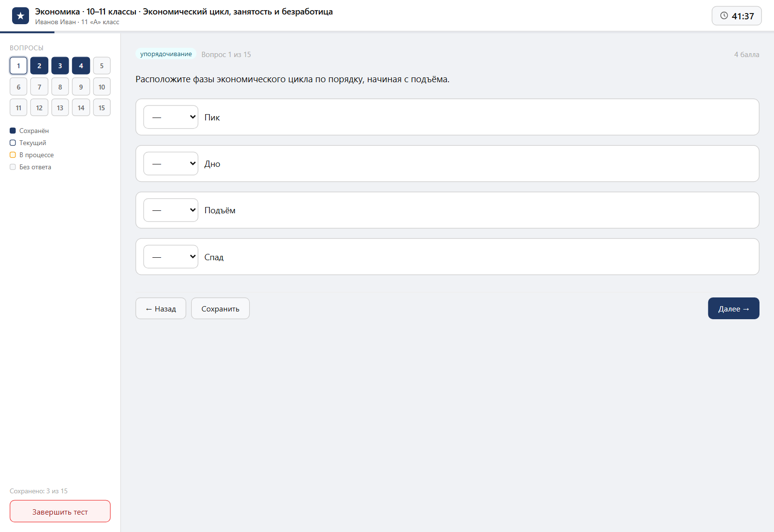Open the order dropdown for Подъём

click(171, 210)
